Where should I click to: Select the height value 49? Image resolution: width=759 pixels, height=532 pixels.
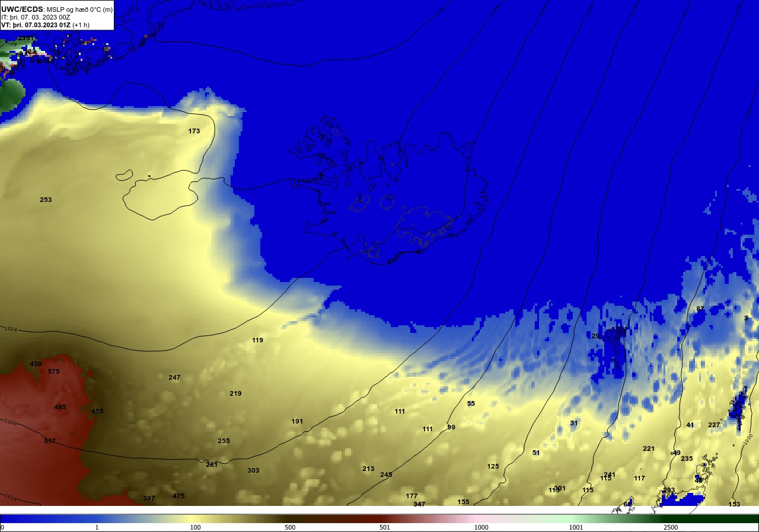click(x=677, y=453)
